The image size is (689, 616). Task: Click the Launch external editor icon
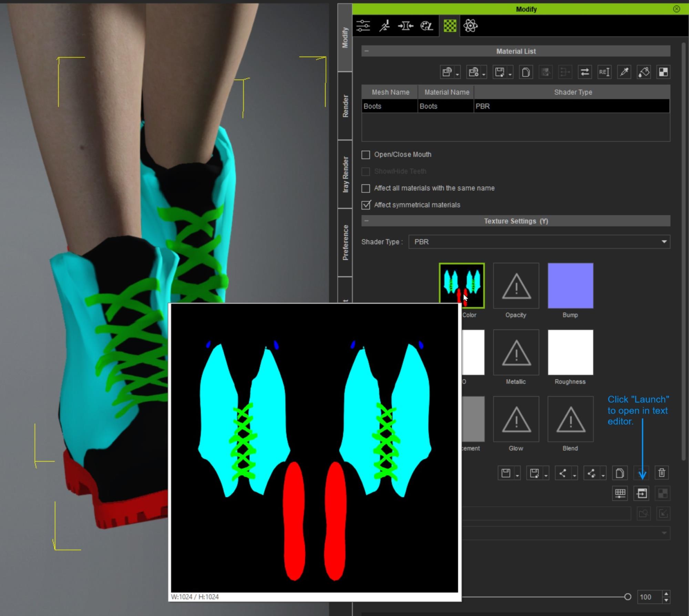pyautogui.click(x=641, y=493)
